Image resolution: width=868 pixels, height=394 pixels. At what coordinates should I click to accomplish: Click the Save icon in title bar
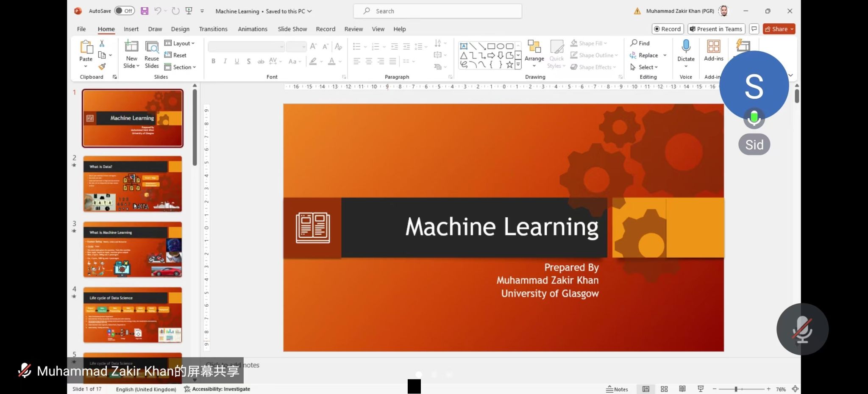click(x=145, y=11)
